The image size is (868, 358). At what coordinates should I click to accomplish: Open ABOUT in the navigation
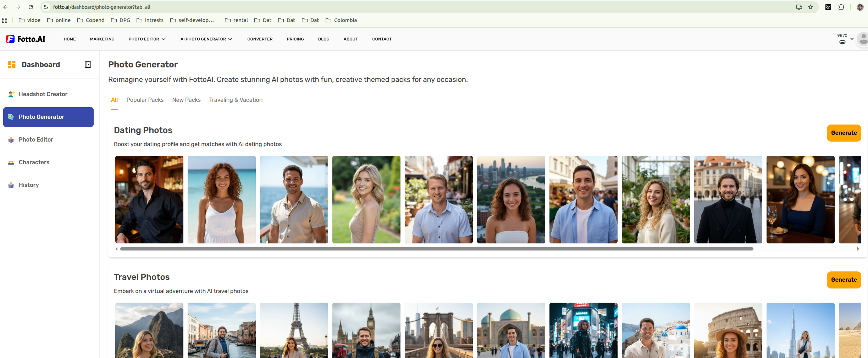pos(351,39)
